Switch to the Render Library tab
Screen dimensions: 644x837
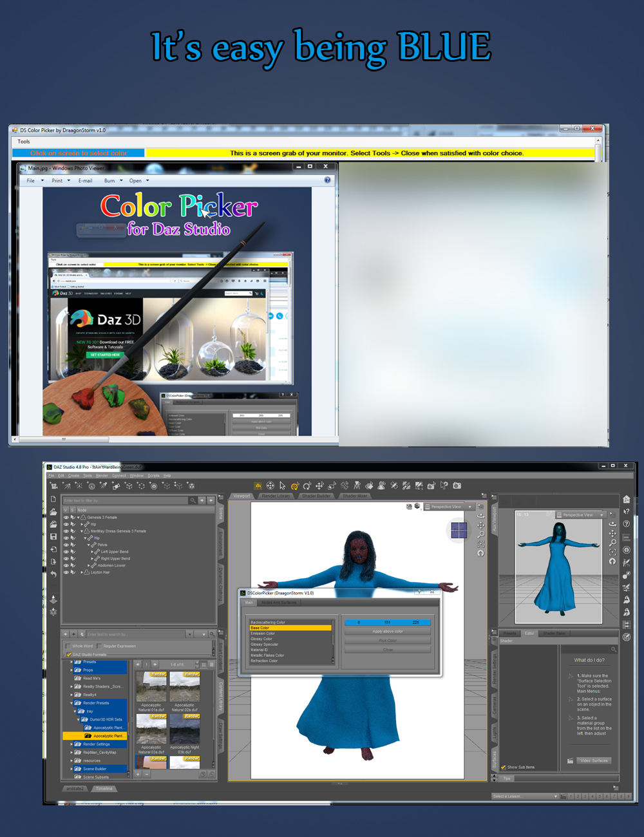click(x=276, y=496)
